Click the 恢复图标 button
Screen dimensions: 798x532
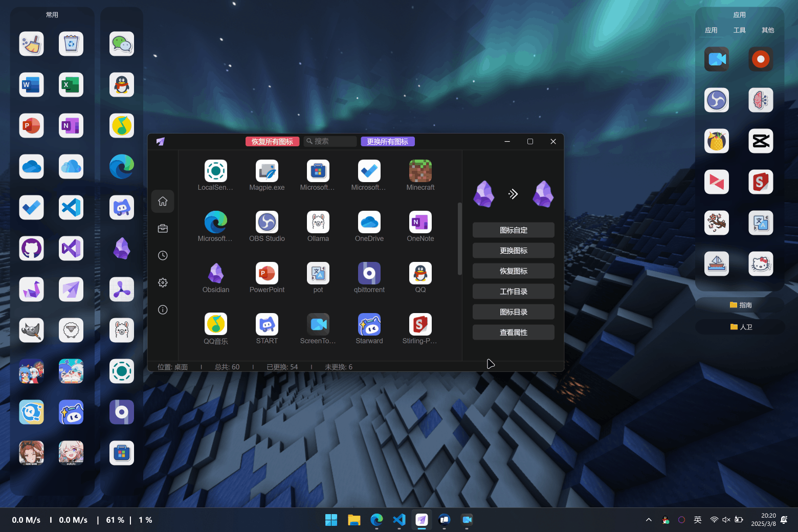(x=514, y=271)
